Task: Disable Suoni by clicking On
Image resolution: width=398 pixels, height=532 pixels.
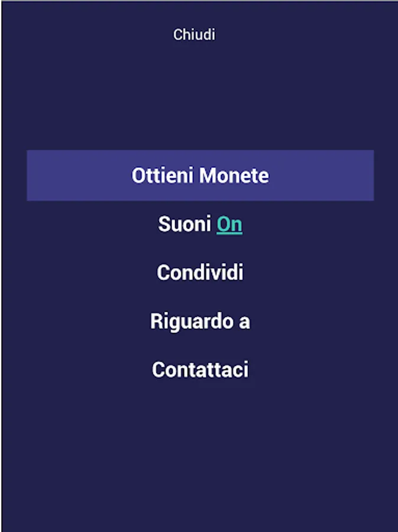Action: click(x=229, y=225)
